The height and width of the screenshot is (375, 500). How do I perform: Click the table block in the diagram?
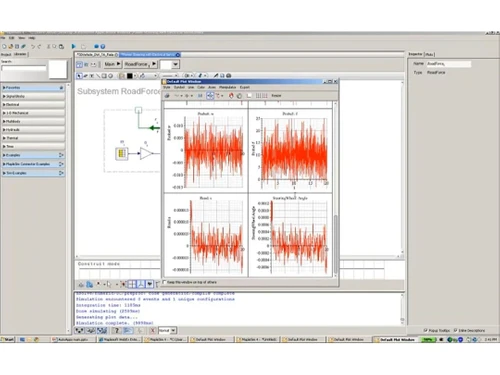122,153
